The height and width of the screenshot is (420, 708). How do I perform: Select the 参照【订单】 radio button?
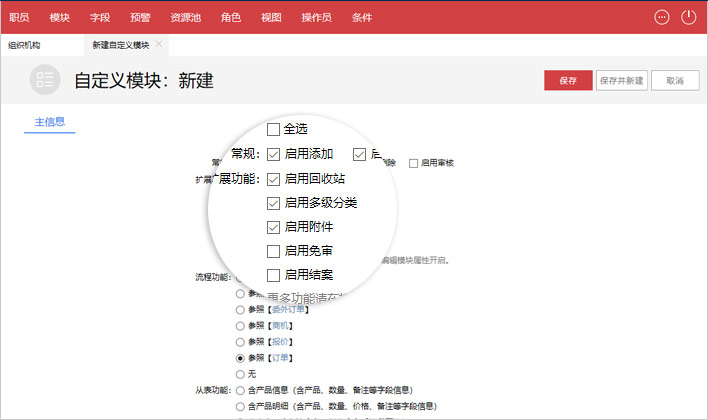tap(239, 357)
